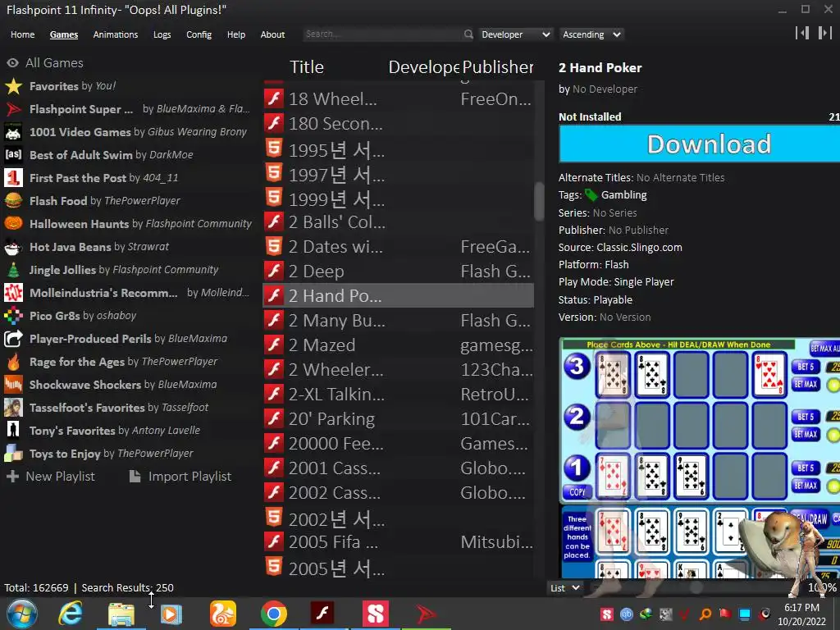The height and width of the screenshot is (630, 840).
Task: Select the 2-XL Talkin... game row
Action: (398, 395)
